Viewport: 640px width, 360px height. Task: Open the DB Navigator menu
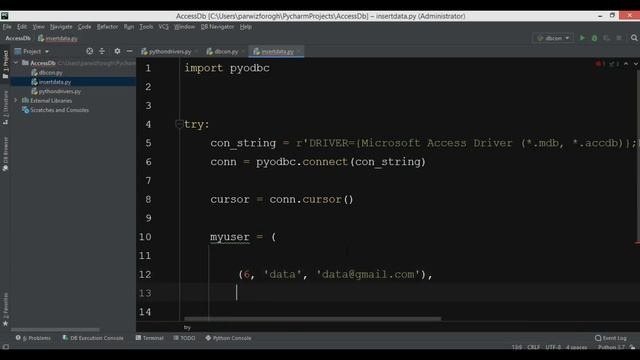coord(217,27)
